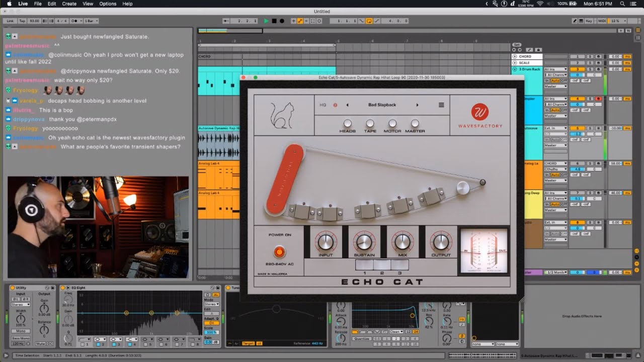Open the View menu
Image resolution: width=644 pixels, height=362 pixels.
tap(88, 4)
